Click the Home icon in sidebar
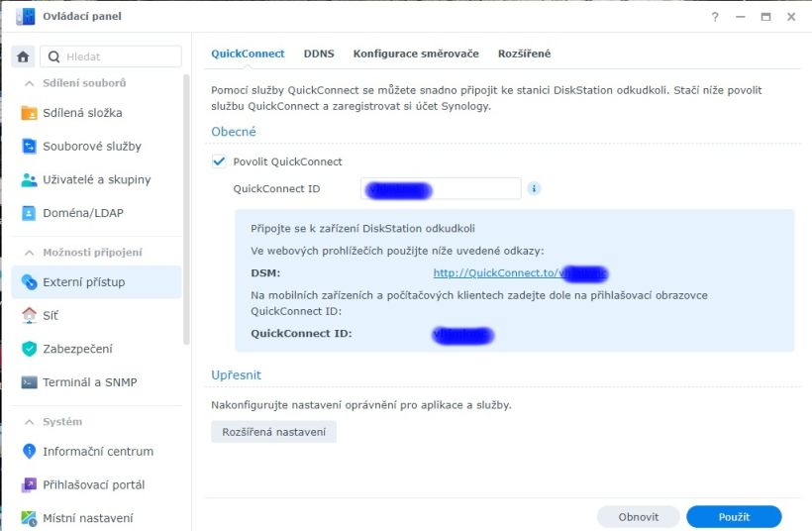Screen dimensions: 812x531 point(24,56)
